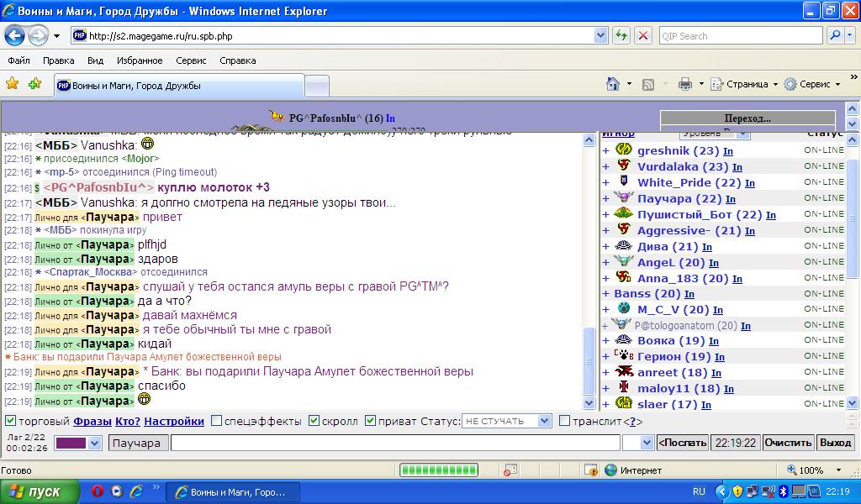The image size is (861, 504).
Task: Toggle the приват checkbox
Action: point(371,421)
